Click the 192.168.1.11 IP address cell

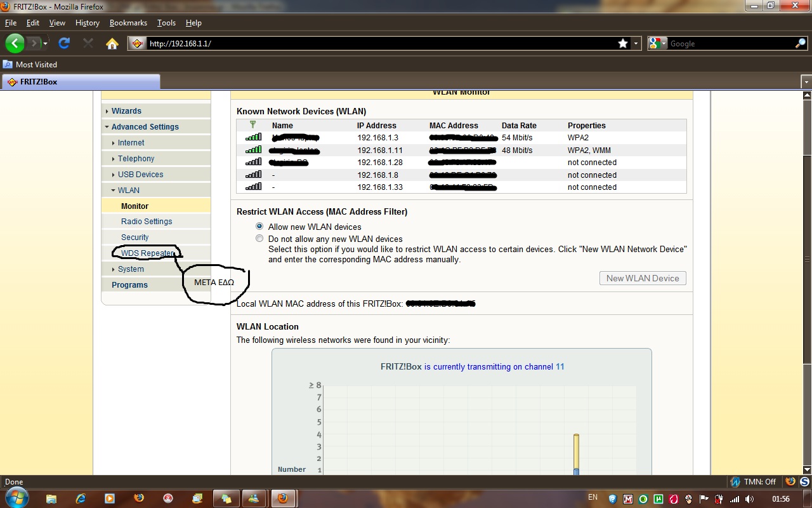click(380, 150)
